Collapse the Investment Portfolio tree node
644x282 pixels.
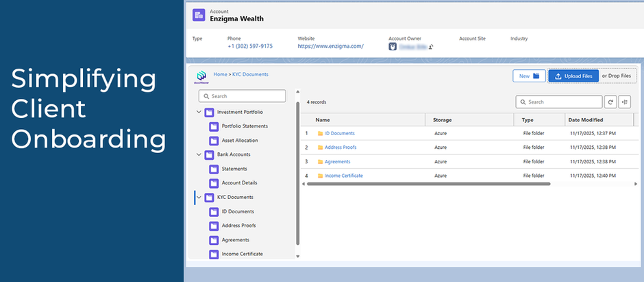199,112
